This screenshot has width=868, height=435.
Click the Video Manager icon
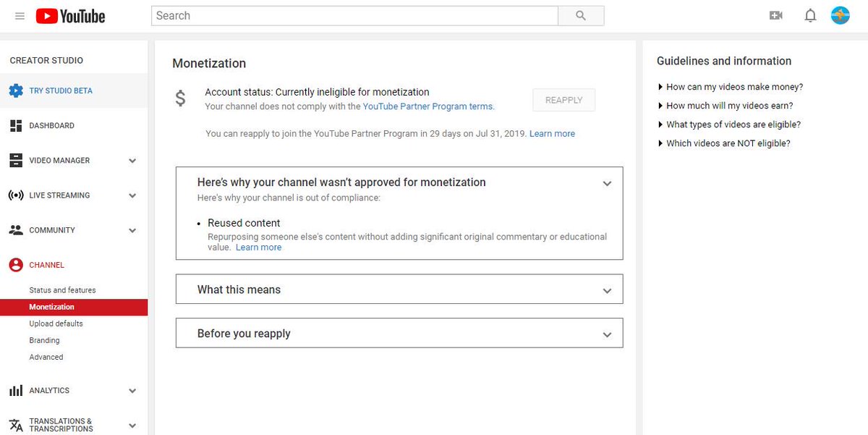(16, 161)
